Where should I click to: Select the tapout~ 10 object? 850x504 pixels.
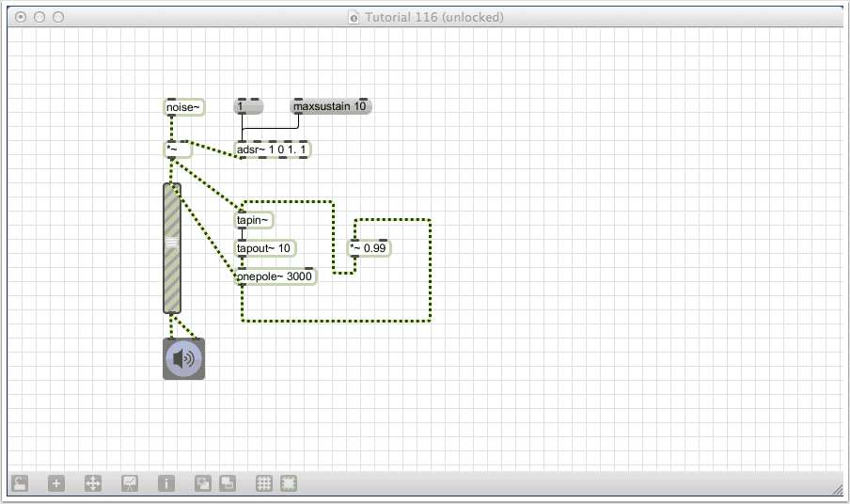click(x=264, y=248)
